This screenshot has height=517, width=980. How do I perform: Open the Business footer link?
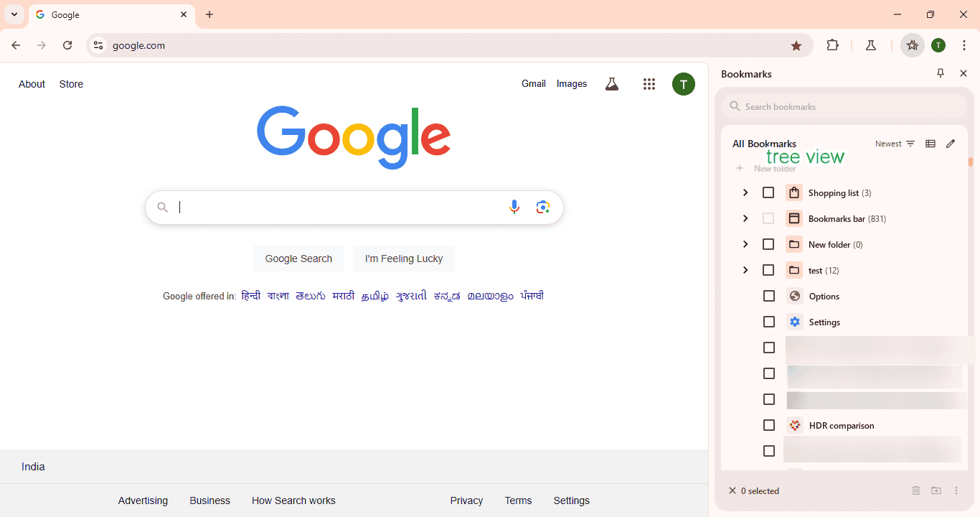point(210,500)
